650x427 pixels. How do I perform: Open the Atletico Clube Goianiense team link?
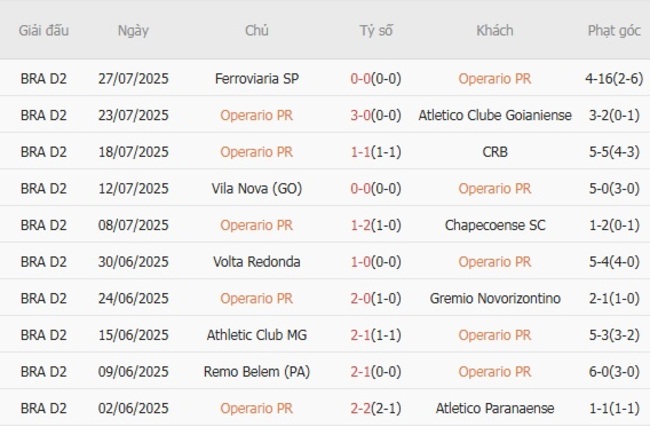(495, 115)
